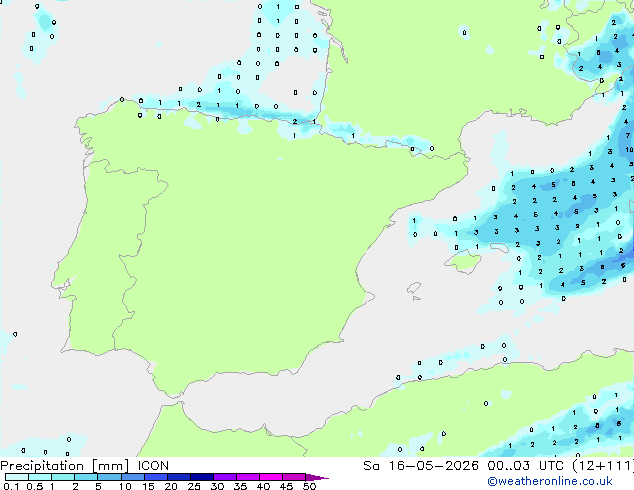
Task: Open the weatheronline.co.uk link
Action: [550, 481]
